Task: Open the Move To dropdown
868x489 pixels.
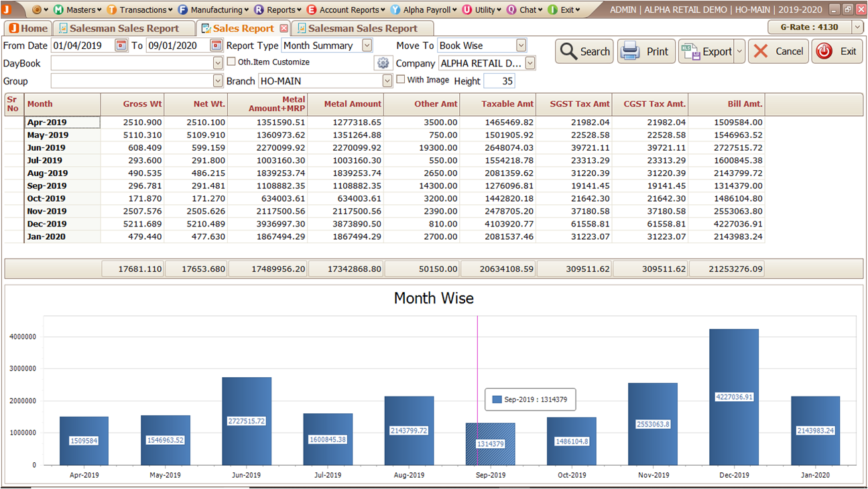Action: [x=521, y=46]
